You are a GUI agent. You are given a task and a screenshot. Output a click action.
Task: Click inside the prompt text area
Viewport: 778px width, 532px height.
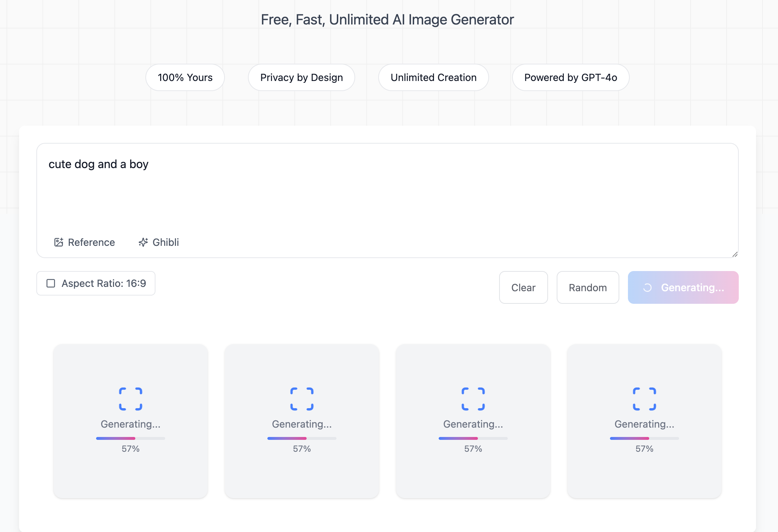[x=387, y=194]
